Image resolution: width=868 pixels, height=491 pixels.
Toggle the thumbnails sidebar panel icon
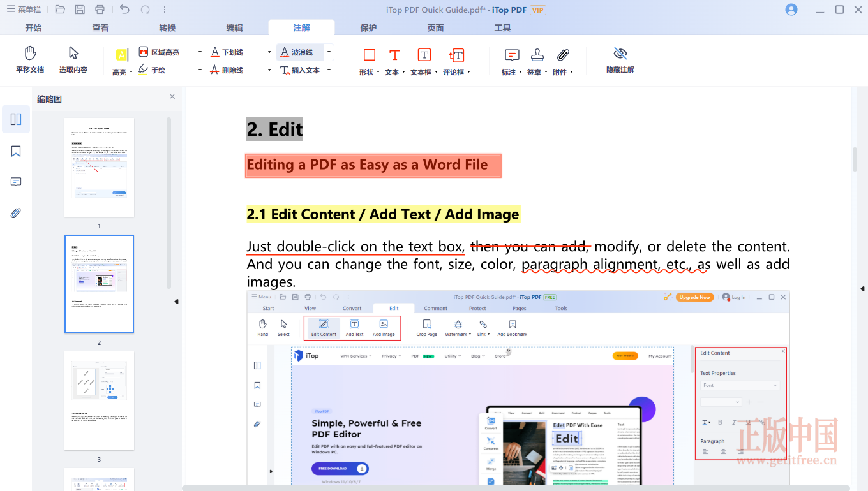point(16,119)
